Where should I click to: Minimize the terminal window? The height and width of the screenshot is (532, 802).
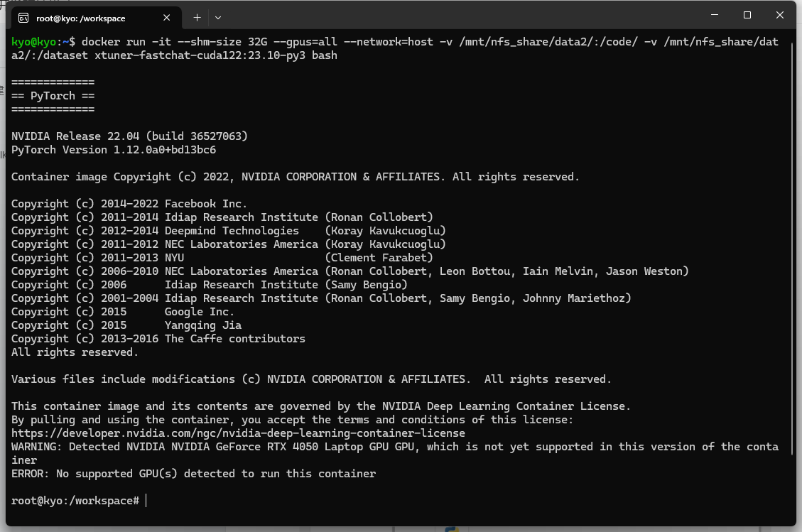coord(715,15)
